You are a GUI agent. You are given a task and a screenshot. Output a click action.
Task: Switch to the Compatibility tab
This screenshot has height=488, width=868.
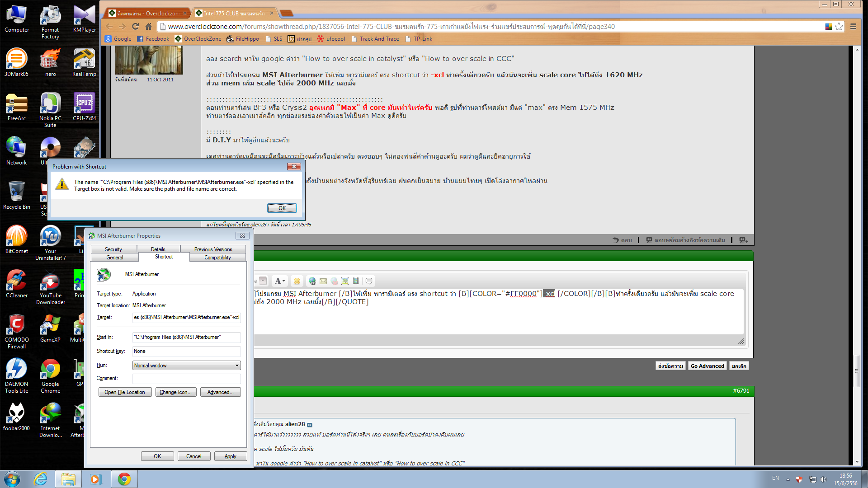coord(217,258)
